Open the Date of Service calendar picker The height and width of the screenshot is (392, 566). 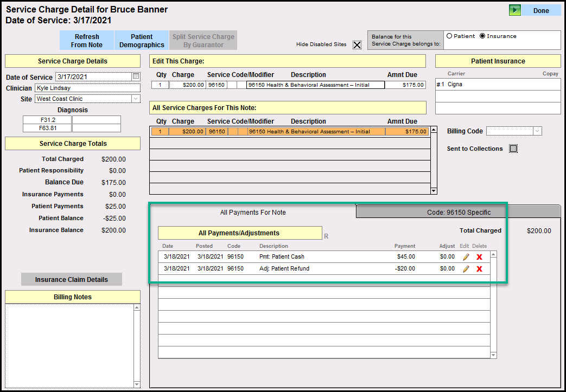136,77
